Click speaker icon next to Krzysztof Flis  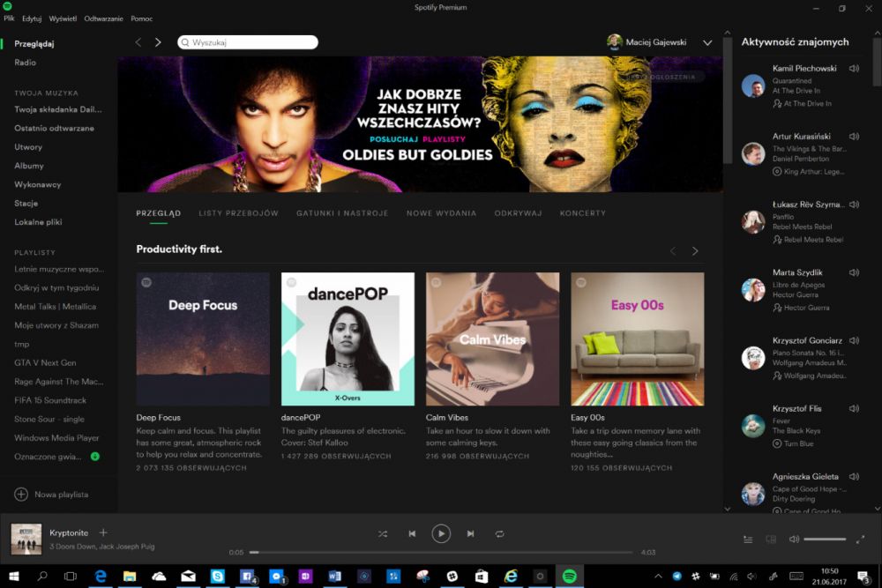(x=854, y=409)
